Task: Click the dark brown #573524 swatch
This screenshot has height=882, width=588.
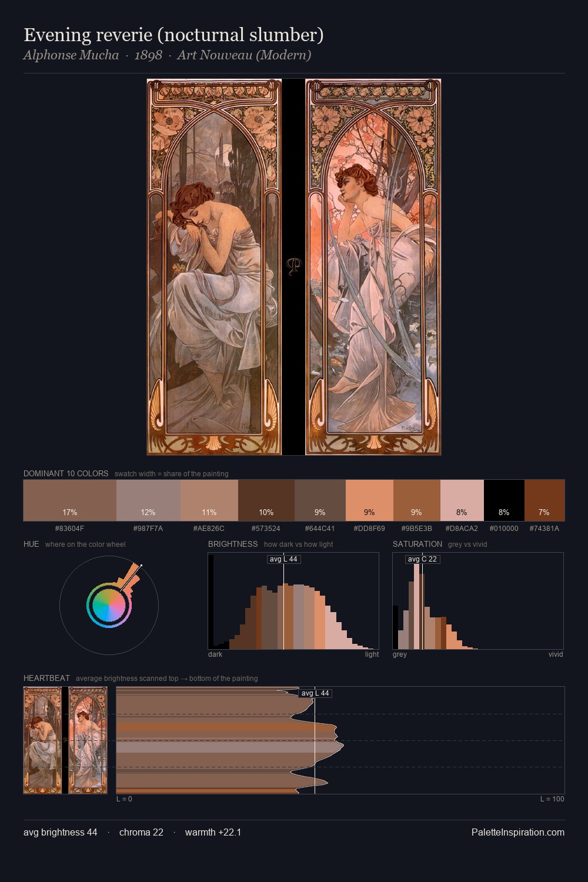Action: [266, 500]
